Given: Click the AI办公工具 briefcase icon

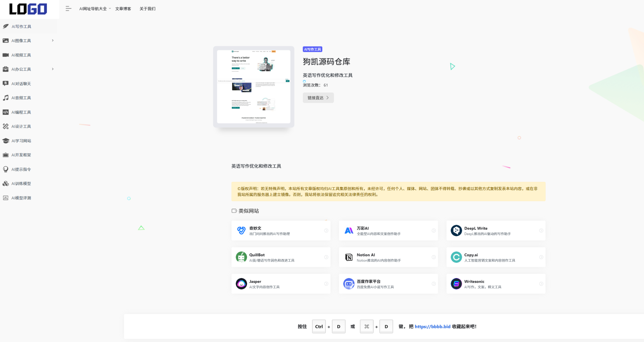Looking at the screenshot, I should click(6, 69).
